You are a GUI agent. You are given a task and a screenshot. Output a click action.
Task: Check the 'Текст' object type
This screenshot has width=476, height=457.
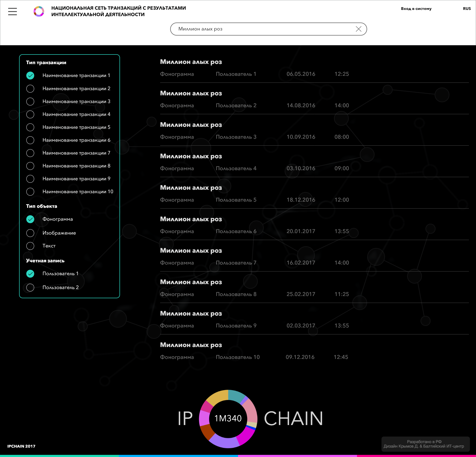coord(30,246)
